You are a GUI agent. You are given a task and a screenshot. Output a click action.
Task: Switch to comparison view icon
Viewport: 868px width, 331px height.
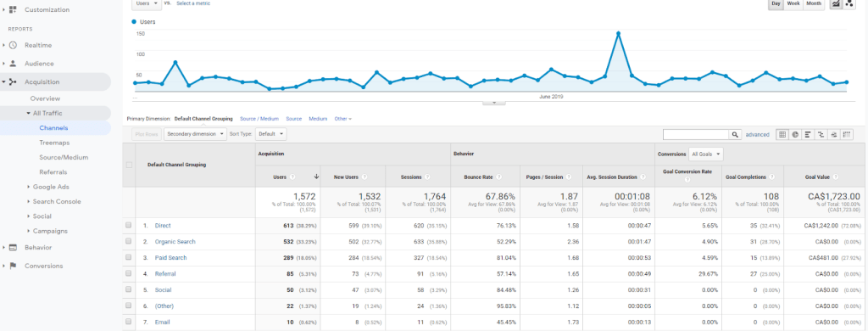point(821,134)
